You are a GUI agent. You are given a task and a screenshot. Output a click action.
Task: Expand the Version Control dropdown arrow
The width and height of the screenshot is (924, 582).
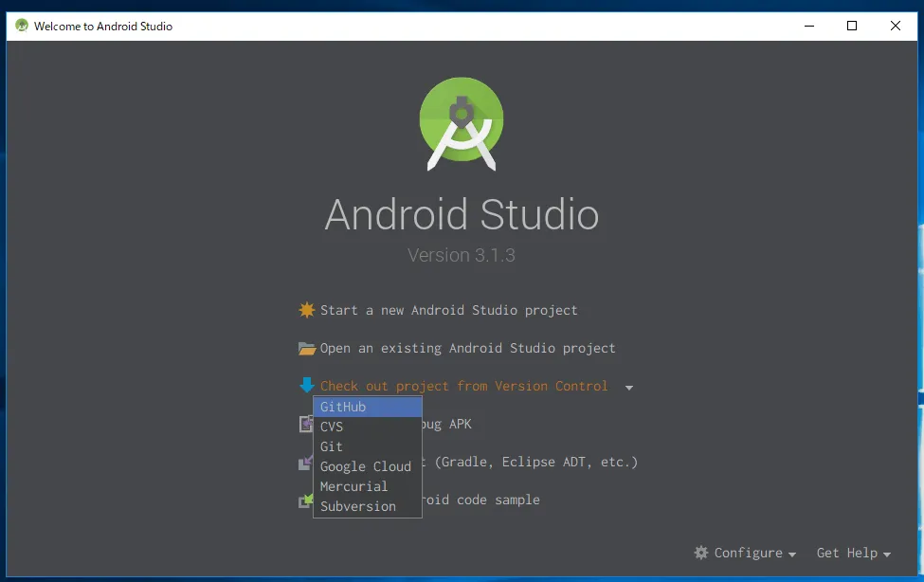pos(628,387)
